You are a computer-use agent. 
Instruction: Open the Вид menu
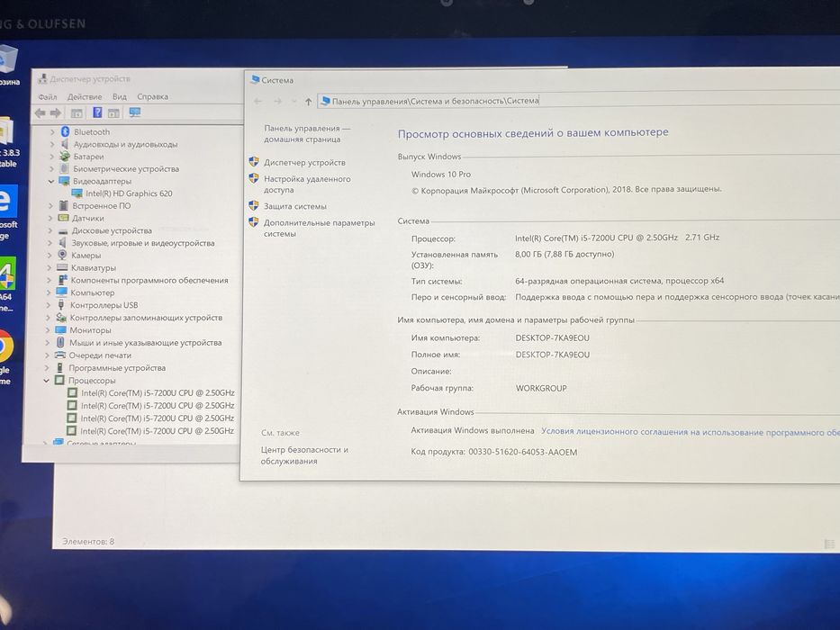click(120, 97)
